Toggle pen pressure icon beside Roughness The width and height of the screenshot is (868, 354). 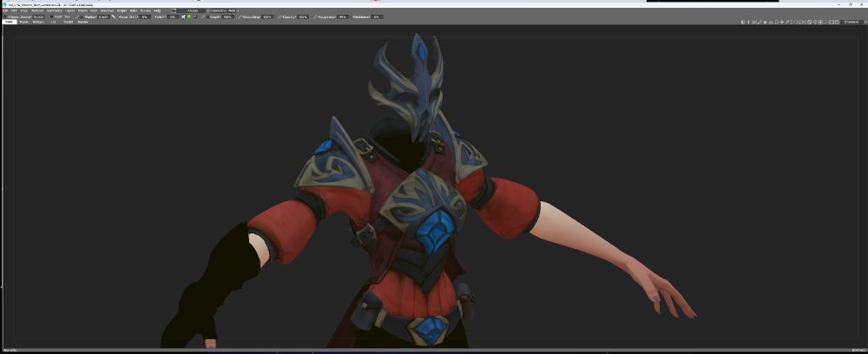coord(315,17)
